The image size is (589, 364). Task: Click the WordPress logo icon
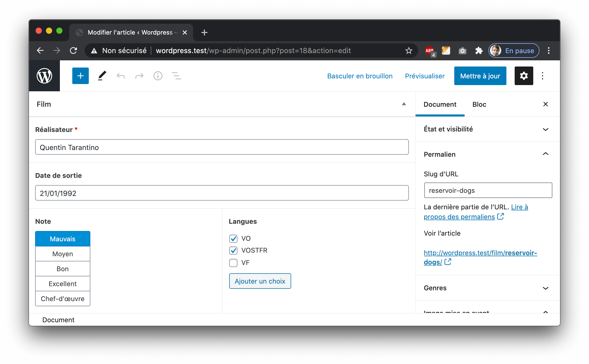click(44, 76)
